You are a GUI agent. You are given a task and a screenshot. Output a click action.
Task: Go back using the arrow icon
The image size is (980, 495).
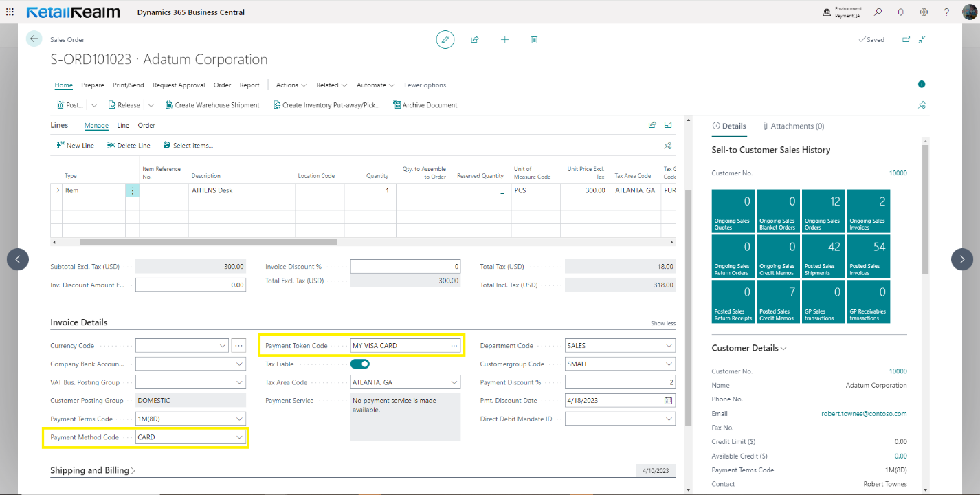point(34,39)
